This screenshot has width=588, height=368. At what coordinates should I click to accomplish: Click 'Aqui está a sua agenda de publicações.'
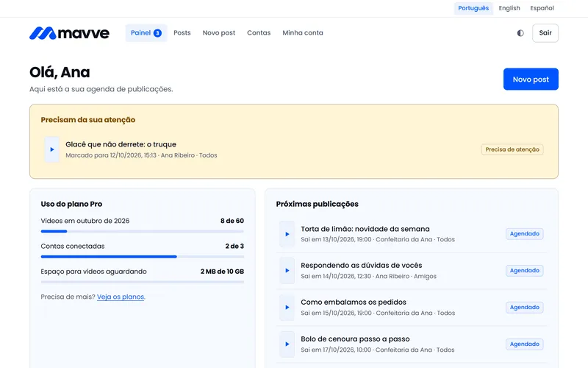[x=101, y=89]
